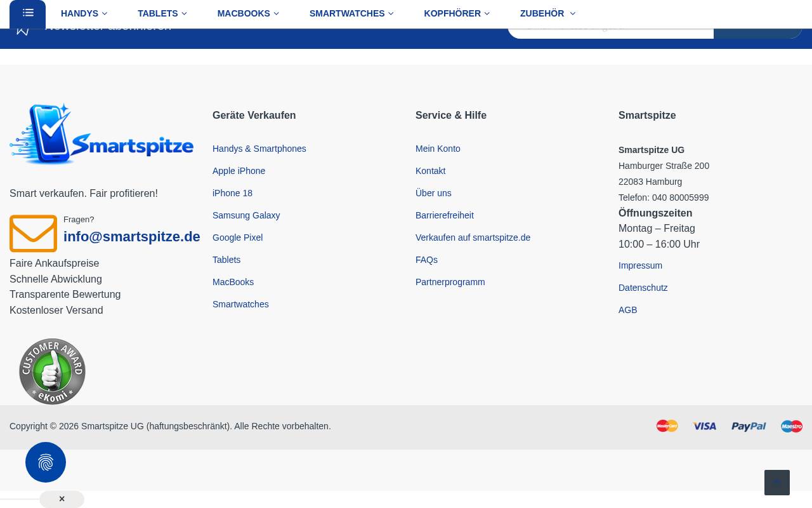The image size is (812, 508).
Task: Go to the Kontakt page
Action: (430, 171)
